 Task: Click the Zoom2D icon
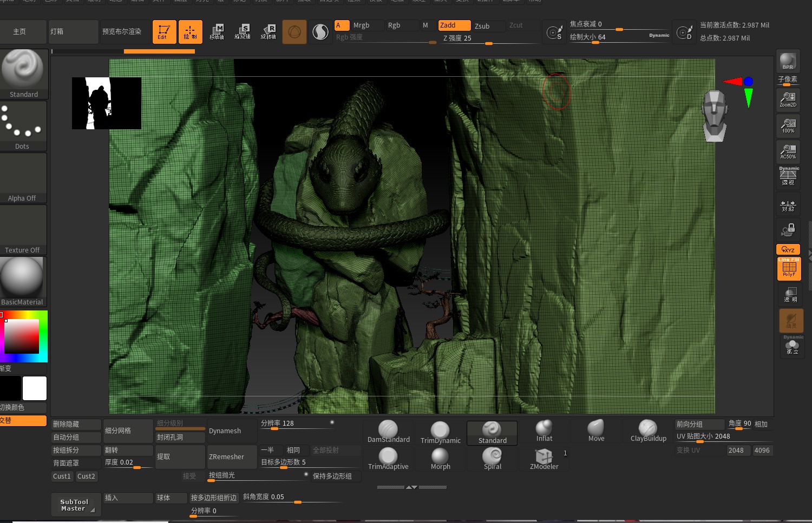point(788,100)
